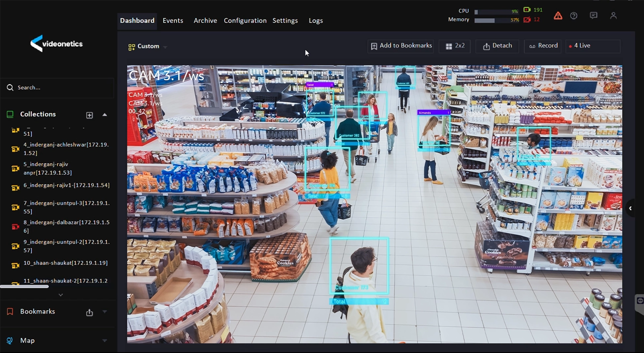Collapse the Collections section arrow
The width and height of the screenshot is (644, 353).
(x=105, y=115)
